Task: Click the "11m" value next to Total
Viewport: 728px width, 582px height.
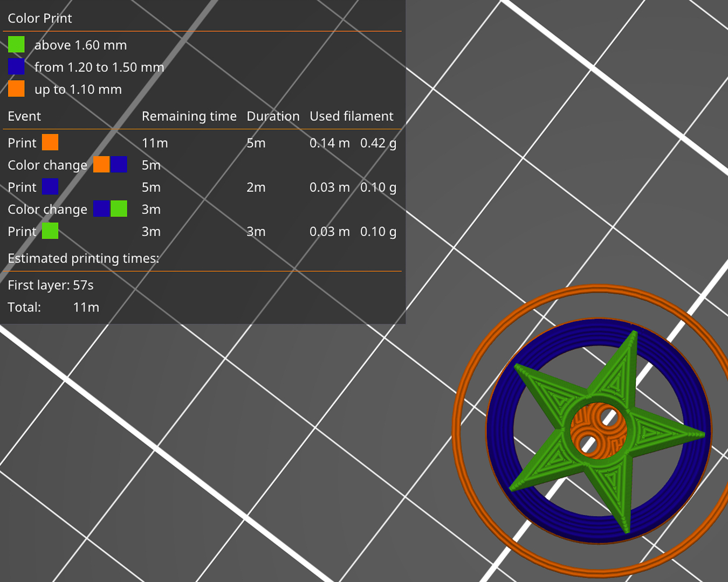Action: pos(86,307)
